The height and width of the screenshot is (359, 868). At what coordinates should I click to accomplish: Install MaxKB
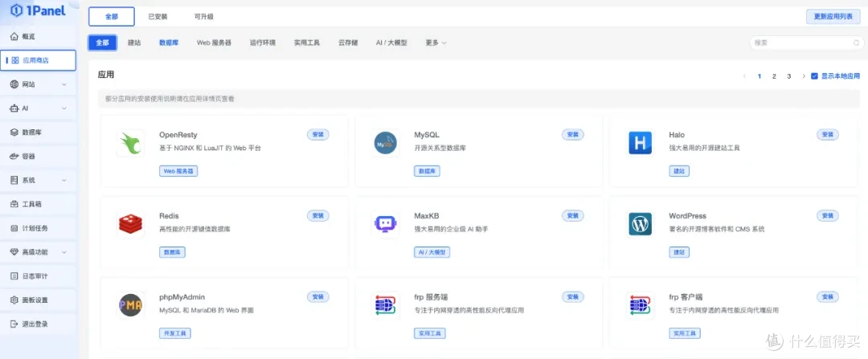coord(572,216)
